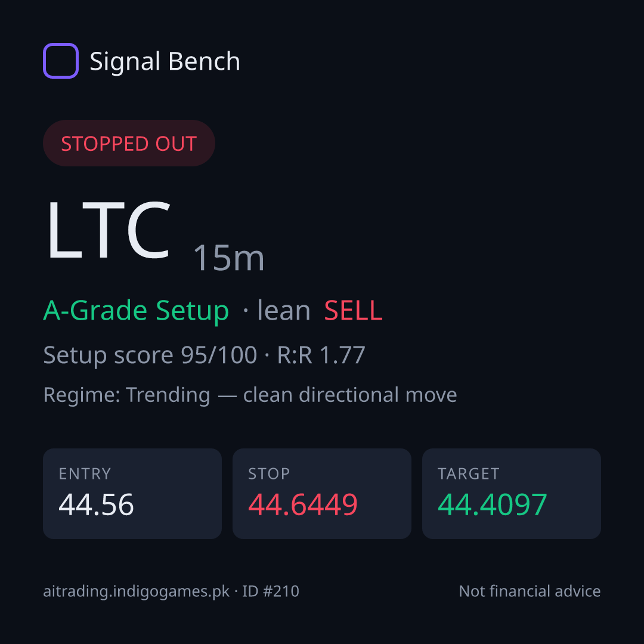The image size is (644, 644).
Task: Click the 44.56 entry price value
Action: 96,505
